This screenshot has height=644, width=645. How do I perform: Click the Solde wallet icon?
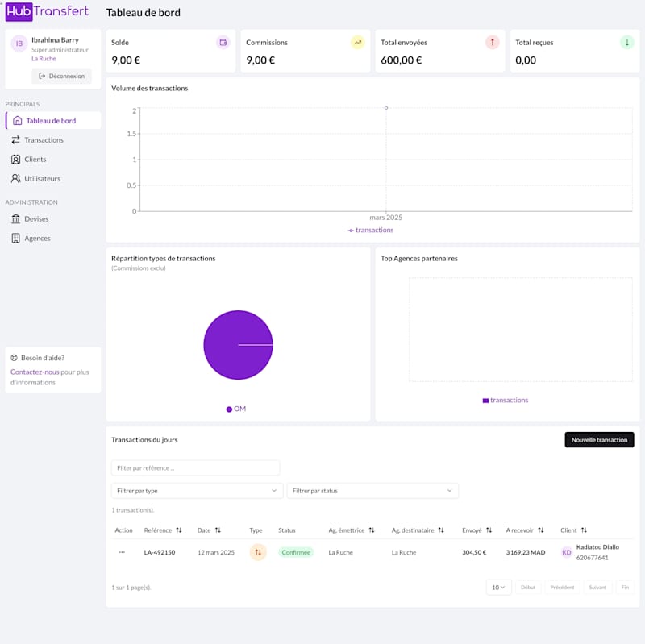pyautogui.click(x=223, y=43)
